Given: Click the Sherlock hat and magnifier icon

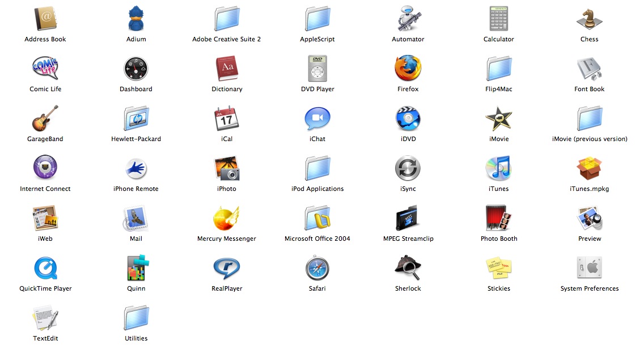Looking at the screenshot, I should [408, 267].
